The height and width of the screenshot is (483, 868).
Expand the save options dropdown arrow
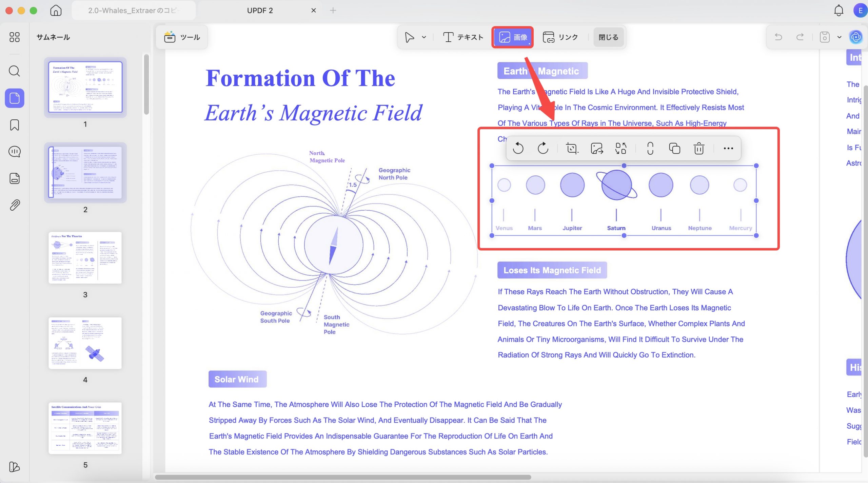pos(840,37)
